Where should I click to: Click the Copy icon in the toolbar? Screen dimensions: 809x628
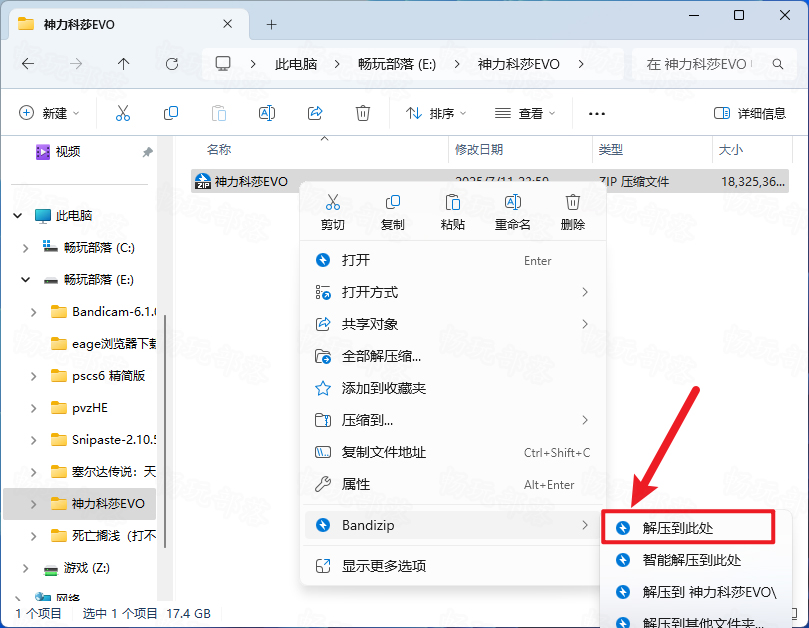pos(171,113)
